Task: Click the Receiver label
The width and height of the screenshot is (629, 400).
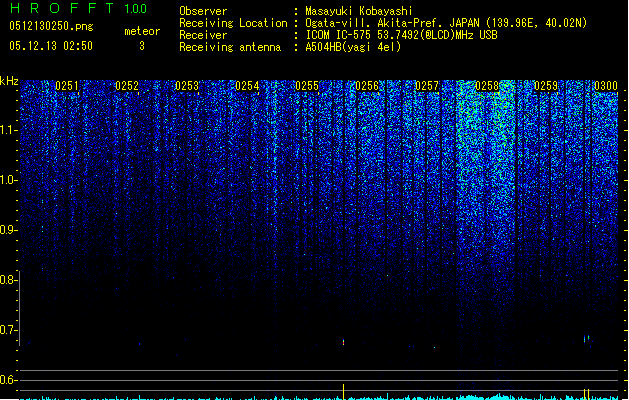Action: pos(203,35)
